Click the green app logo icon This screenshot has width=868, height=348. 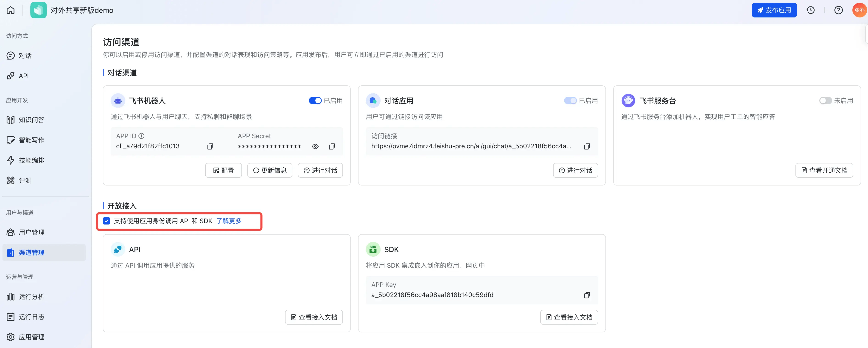pos(38,10)
